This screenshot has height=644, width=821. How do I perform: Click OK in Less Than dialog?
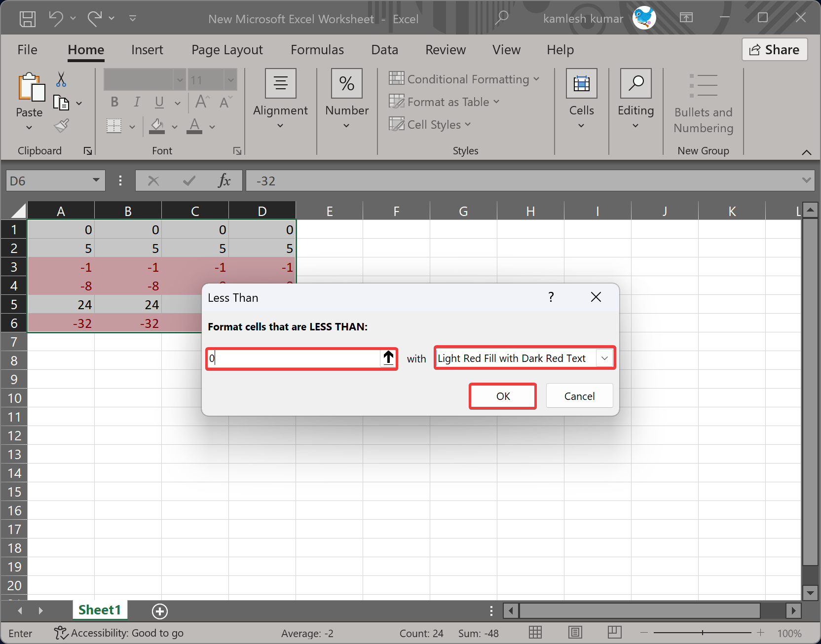[x=503, y=396]
